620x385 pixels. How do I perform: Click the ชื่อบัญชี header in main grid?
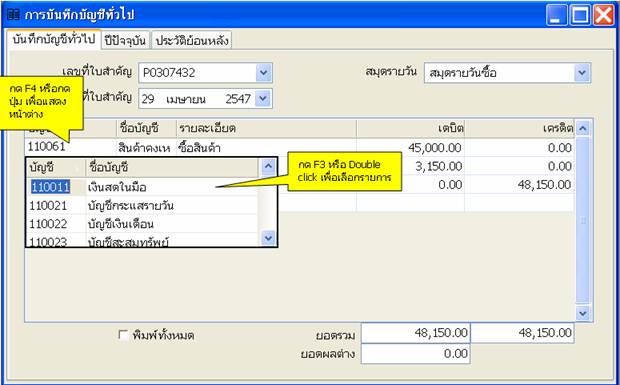click(146, 128)
